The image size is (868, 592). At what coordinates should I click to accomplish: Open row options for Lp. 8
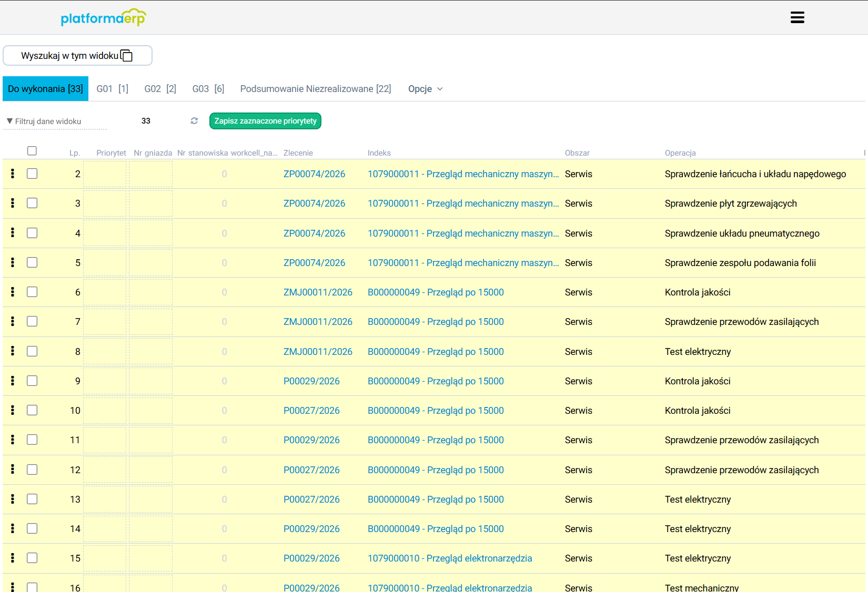[x=13, y=351]
